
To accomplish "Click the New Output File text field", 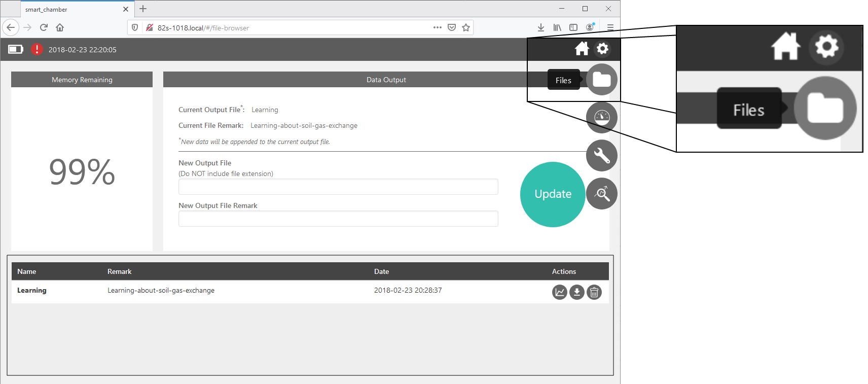I will pos(338,187).
